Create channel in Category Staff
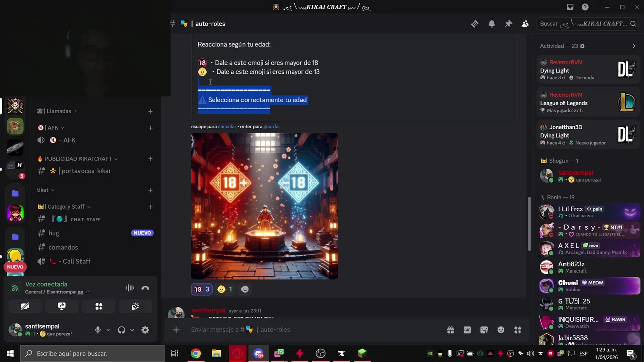This screenshot has height=362, width=644. coord(150,207)
